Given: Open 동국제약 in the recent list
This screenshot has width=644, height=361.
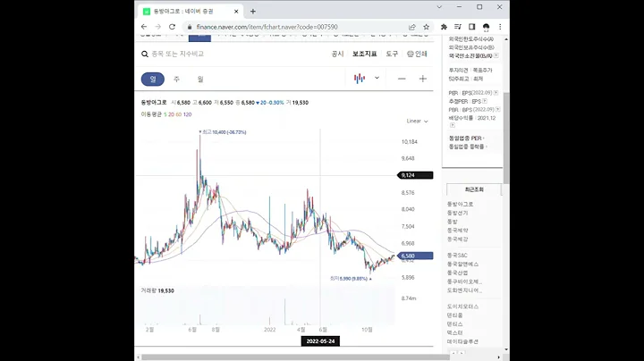Looking at the screenshot, I should (458, 231).
